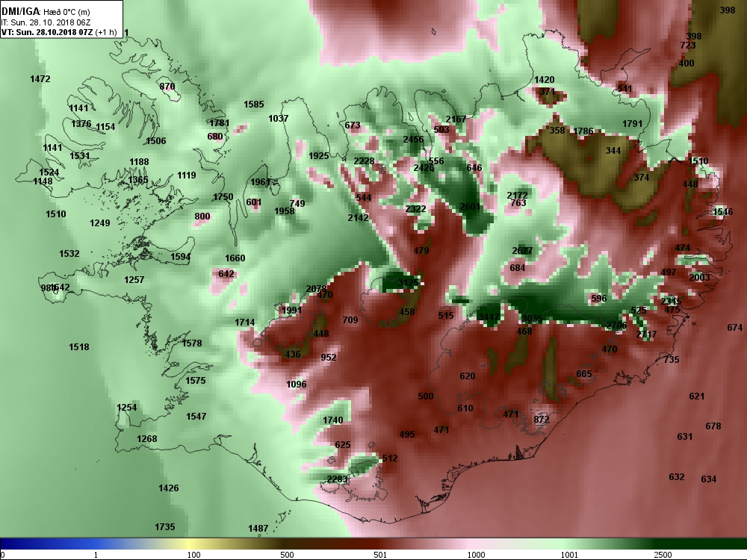Click the value 1096 on the map
The width and height of the screenshot is (747, 560).
pyautogui.click(x=297, y=385)
